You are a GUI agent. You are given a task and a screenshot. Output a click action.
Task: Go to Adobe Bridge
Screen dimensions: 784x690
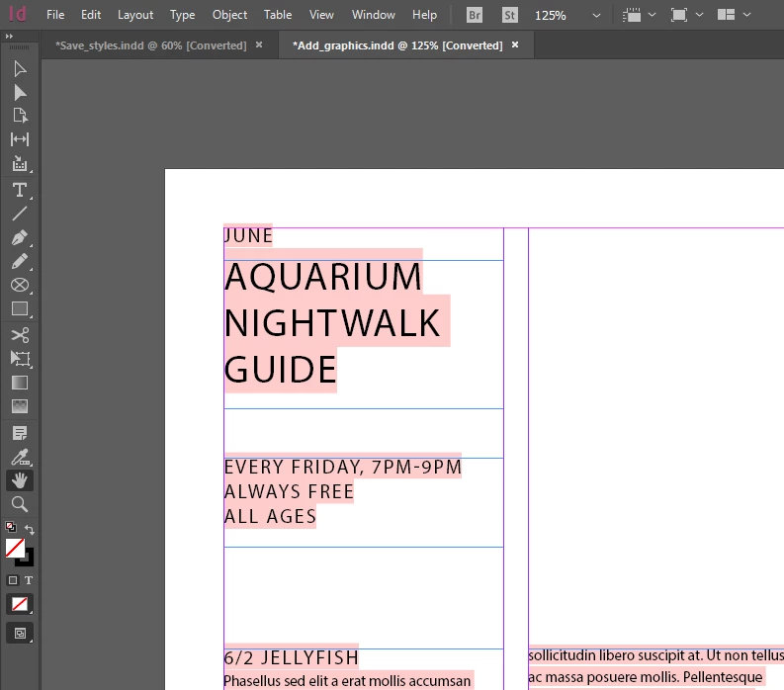pyautogui.click(x=475, y=16)
